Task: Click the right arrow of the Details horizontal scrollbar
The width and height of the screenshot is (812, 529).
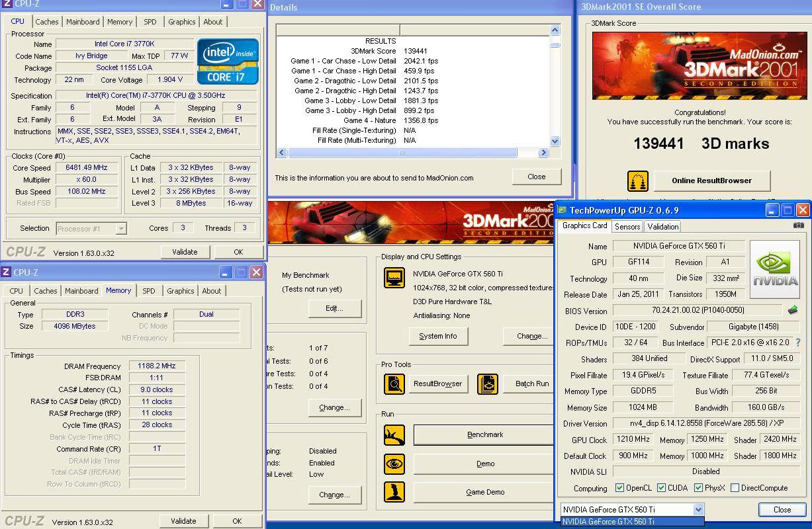Action: point(544,153)
